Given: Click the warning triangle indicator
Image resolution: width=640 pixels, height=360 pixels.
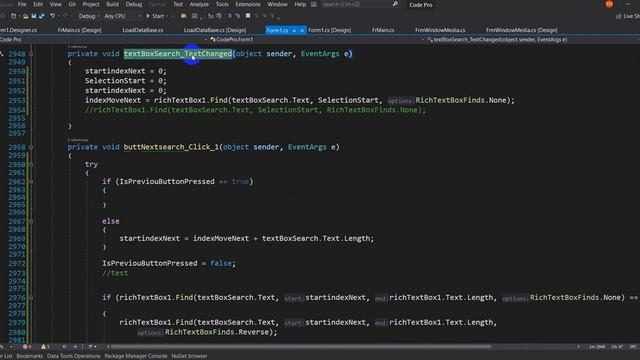Looking at the screenshot, I should 44,347.
